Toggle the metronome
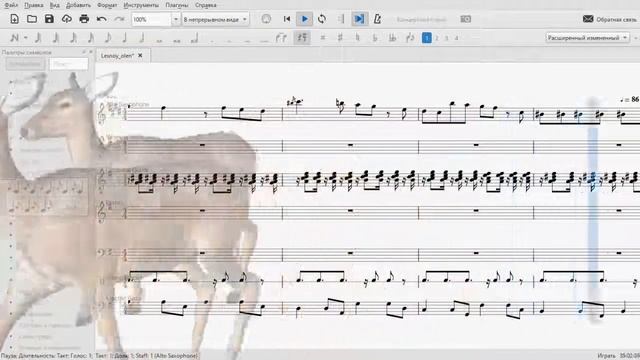This screenshot has width=640, height=360. 378,19
